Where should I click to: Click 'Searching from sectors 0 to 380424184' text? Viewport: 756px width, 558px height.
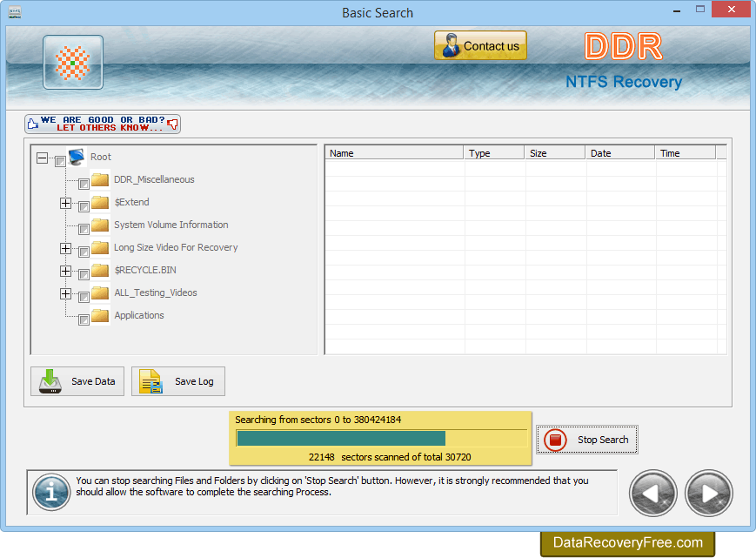(318, 420)
